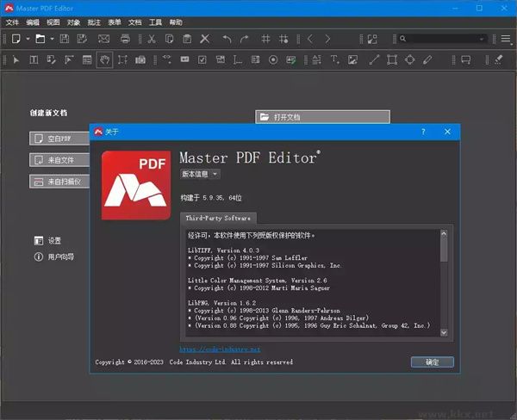Select the Third-Party Software tab
This screenshot has height=420, width=517.
[218, 219]
